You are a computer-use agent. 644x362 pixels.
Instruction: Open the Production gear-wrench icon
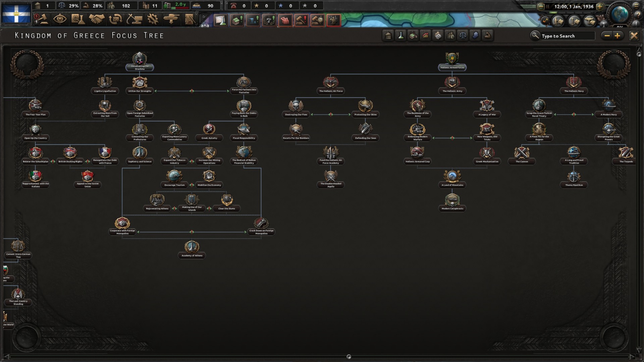point(153,19)
